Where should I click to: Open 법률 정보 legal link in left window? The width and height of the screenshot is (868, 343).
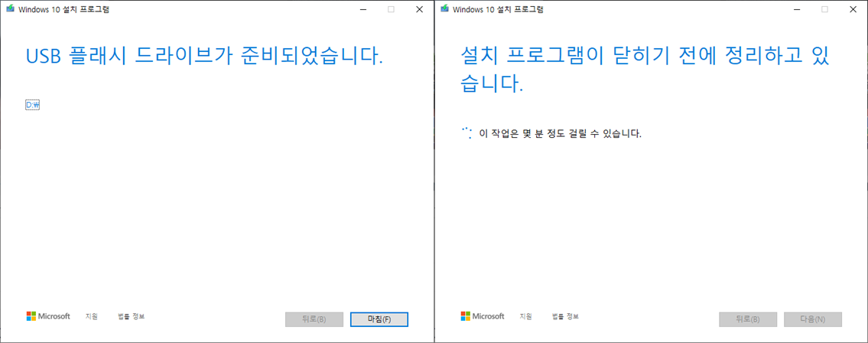click(132, 316)
